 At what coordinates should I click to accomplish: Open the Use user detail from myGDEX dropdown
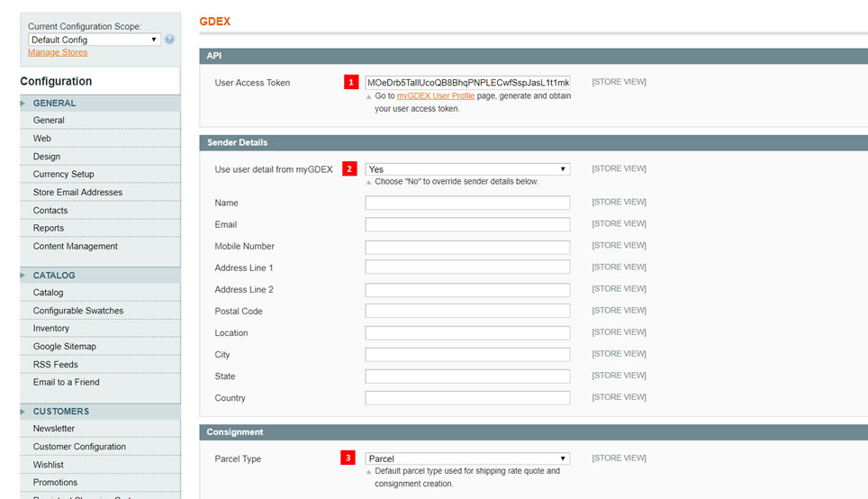(468, 169)
